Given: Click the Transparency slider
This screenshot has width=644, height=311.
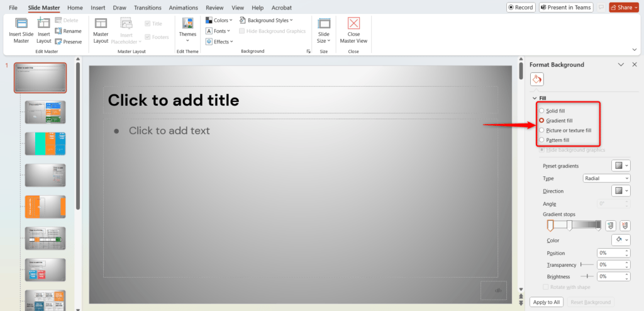Looking at the screenshot, I should (x=587, y=264).
